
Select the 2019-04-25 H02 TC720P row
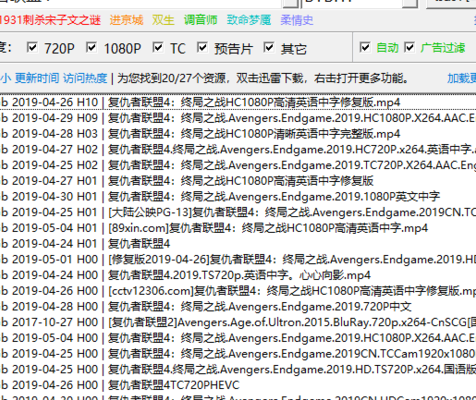(238, 165)
